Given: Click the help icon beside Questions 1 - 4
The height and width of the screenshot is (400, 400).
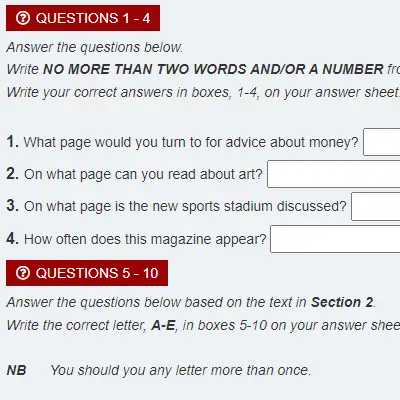Looking at the screenshot, I should click(x=23, y=18).
